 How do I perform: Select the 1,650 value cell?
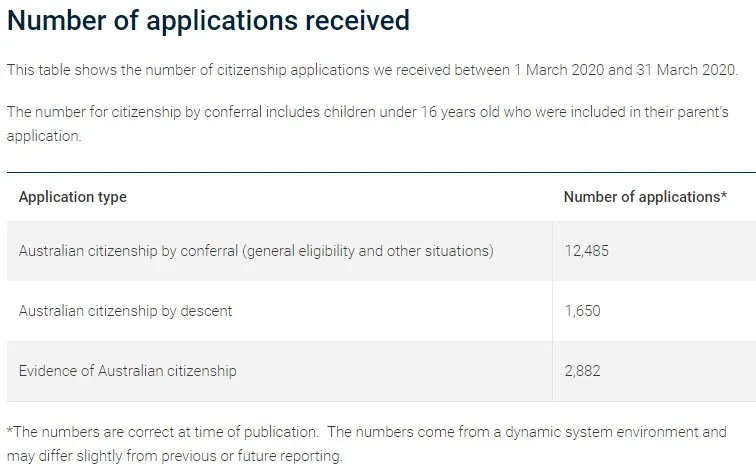(582, 311)
